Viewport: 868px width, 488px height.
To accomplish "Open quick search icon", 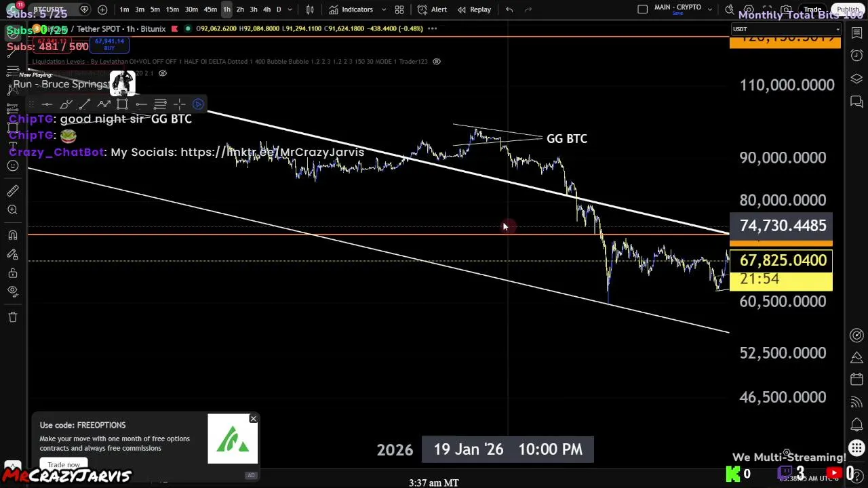I will pos(730,9).
